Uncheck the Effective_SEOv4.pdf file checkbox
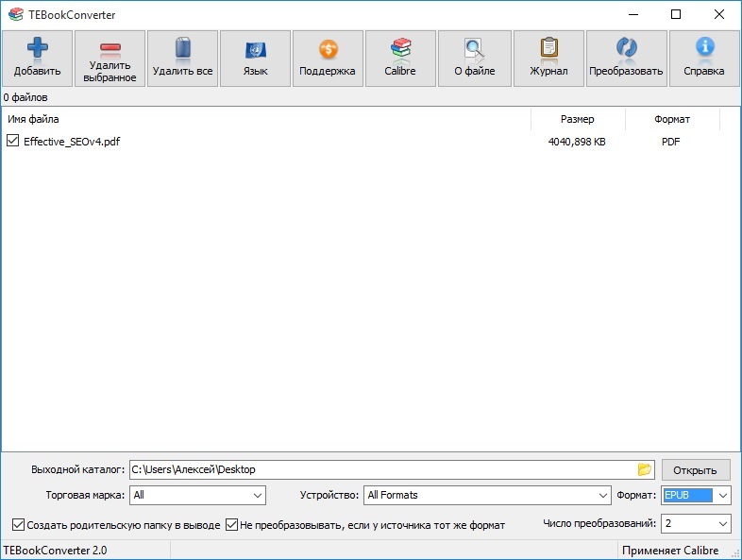The image size is (742, 560). (x=13, y=141)
